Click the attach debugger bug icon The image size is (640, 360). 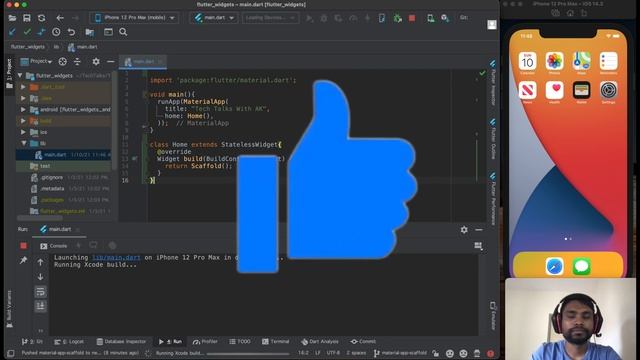[x=397, y=18]
